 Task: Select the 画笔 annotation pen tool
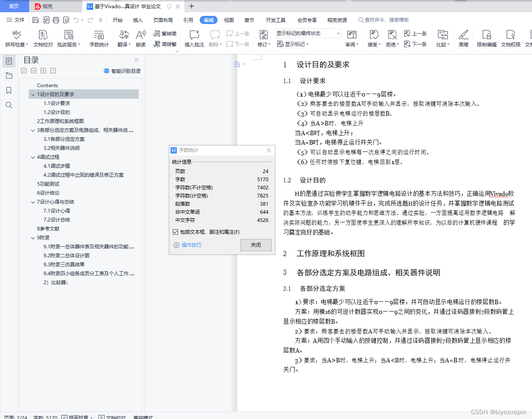click(x=464, y=39)
